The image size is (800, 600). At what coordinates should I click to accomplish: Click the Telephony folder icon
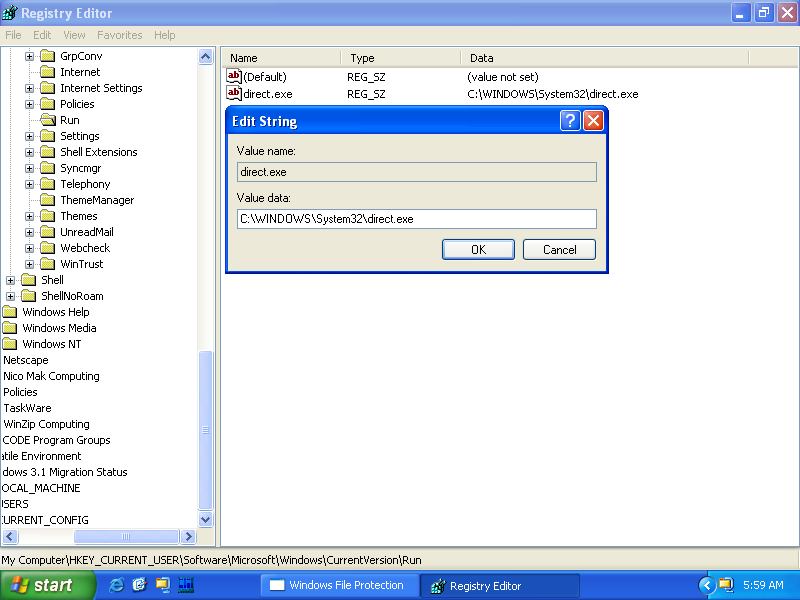pos(47,184)
